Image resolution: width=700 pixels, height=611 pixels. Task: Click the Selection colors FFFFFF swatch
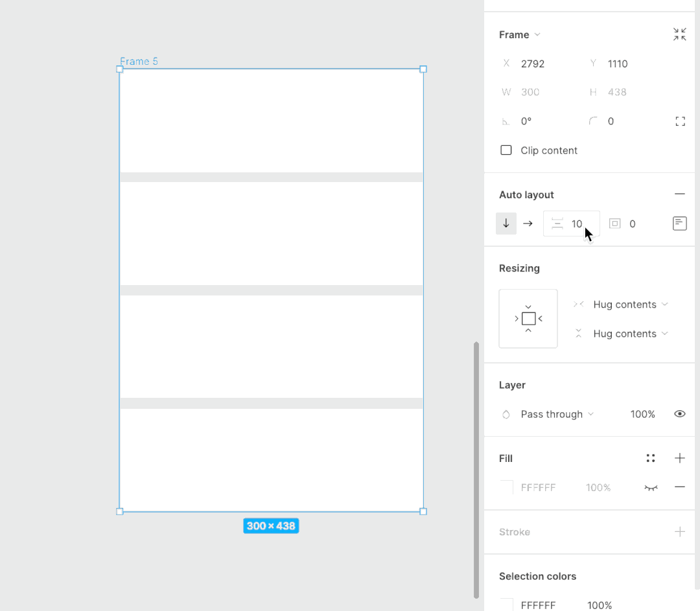point(507,605)
